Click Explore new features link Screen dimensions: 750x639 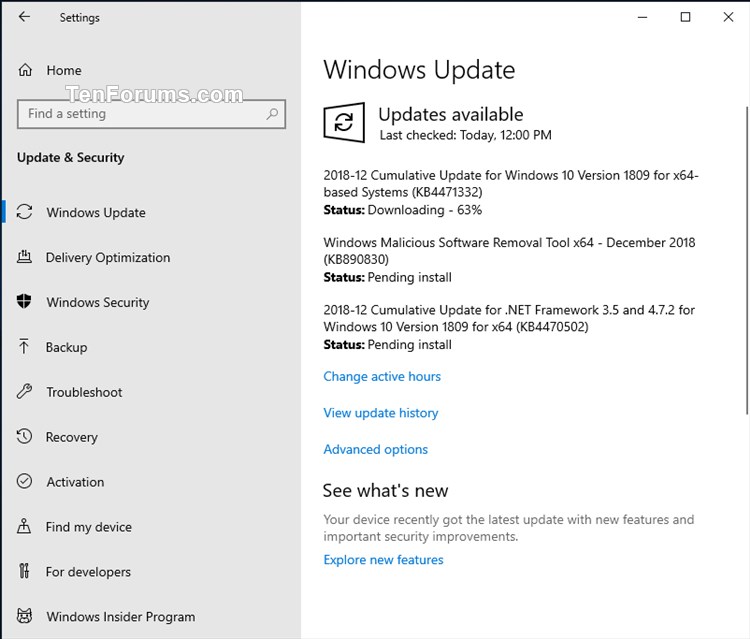pos(383,560)
